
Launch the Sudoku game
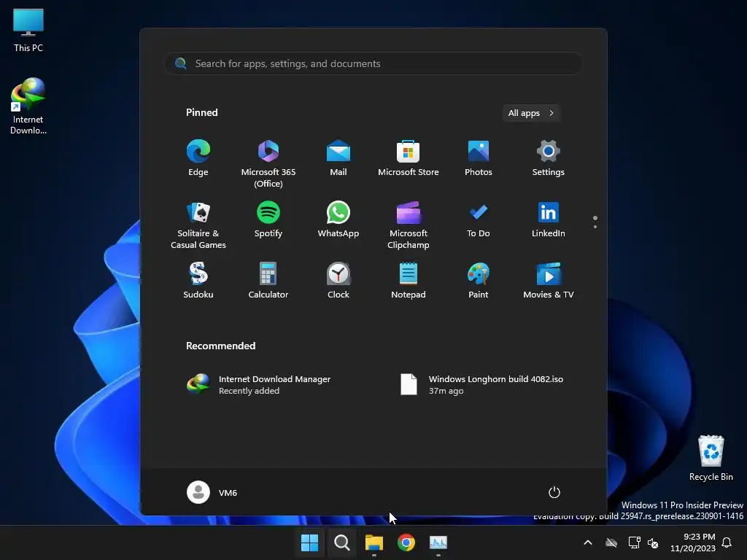click(198, 281)
